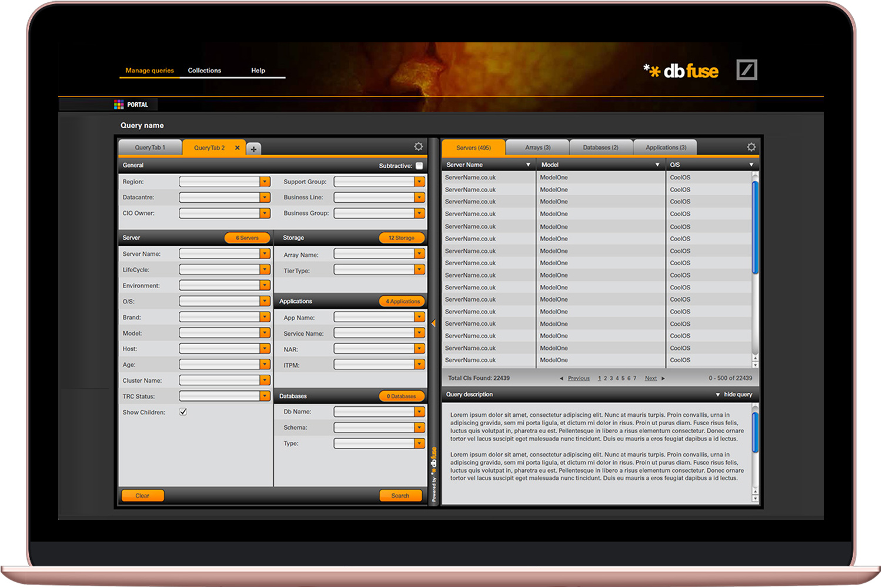Image resolution: width=882 pixels, height=588 pixels.
Task: Click the results table scrollbar thumb
Action: pos(756,228)
